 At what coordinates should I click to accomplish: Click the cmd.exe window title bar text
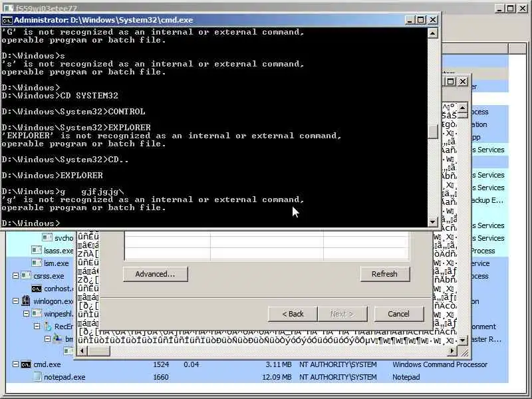tap(103, 20)
